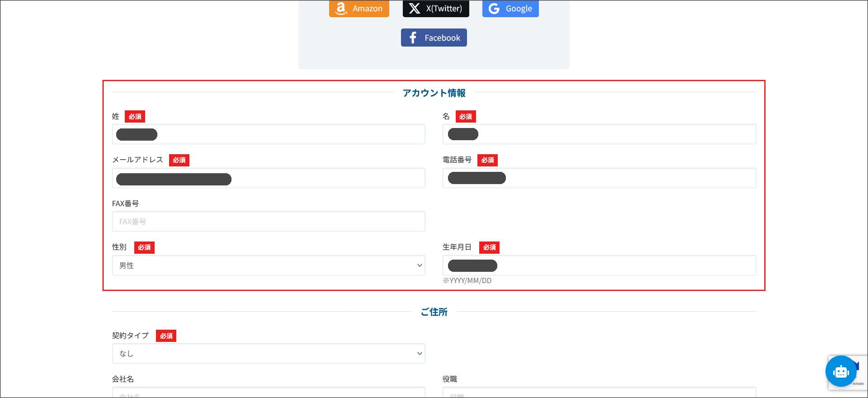Click the X (Twitter) logo icon
Image resolution: width=868 pixels, height=398 pixels.
(x=414, y=8)
